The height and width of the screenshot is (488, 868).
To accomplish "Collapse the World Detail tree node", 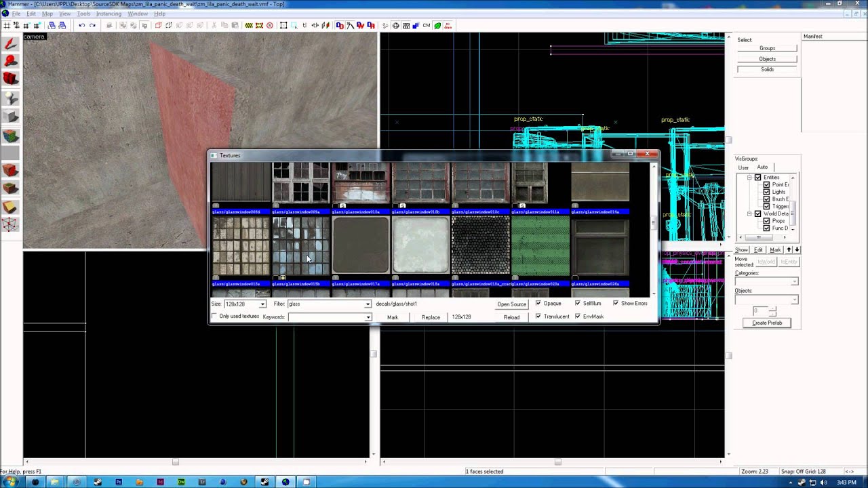I will [x=749, y=214].
